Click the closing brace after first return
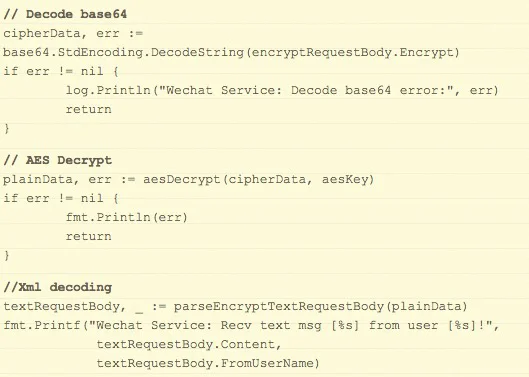529x377 pixels. coord(6,129)
